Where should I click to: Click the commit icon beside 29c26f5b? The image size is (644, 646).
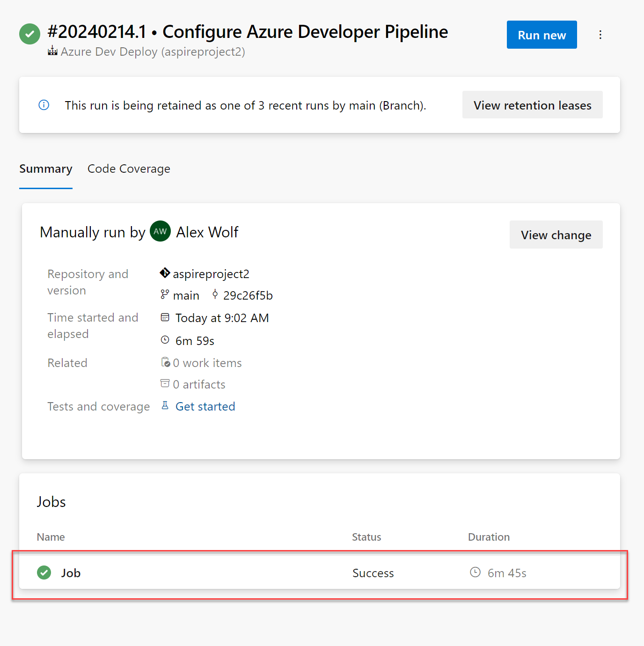pos(215,294)
